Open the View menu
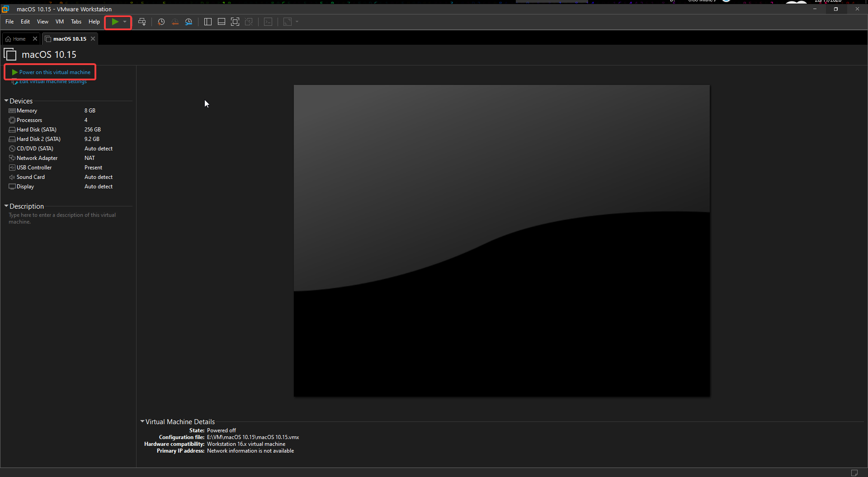Image resolution: width=868 pixels, height=477 pixels. point(42,22)
